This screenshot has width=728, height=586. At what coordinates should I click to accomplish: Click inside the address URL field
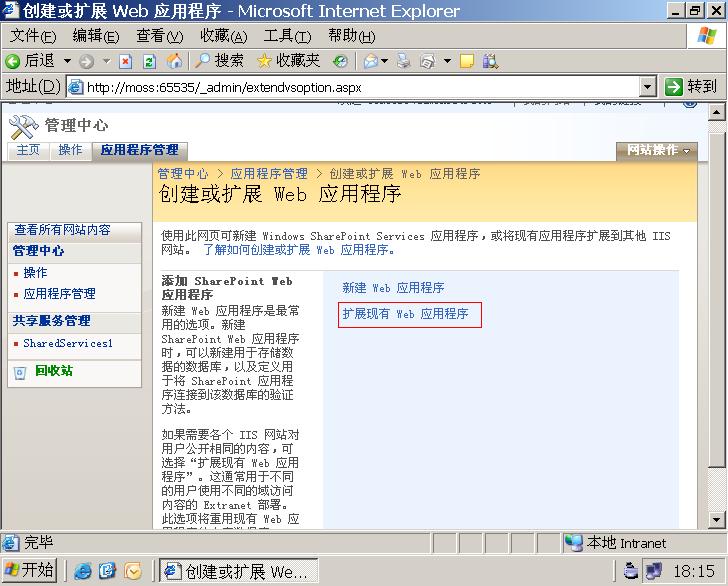pos(353,87)
